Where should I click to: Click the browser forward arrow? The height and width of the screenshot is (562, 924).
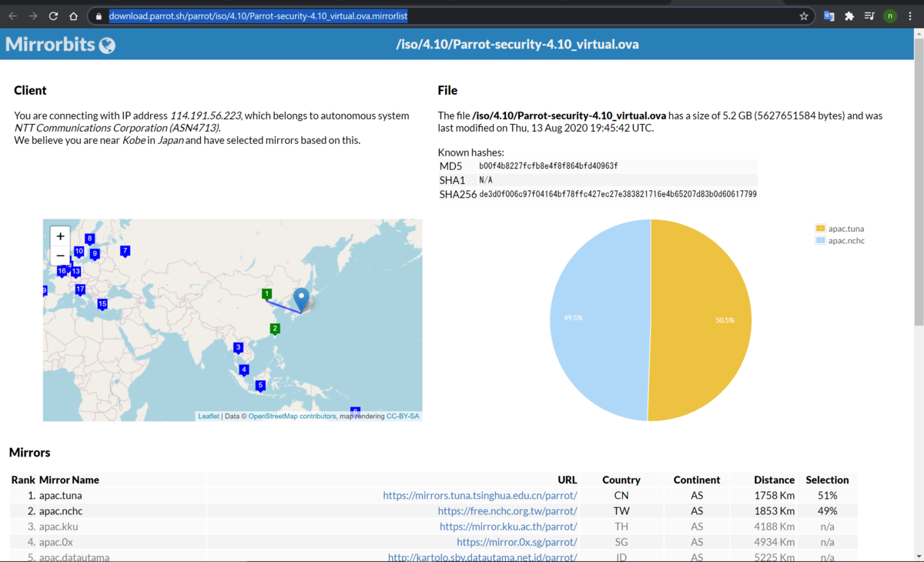(x=33, y=15)
